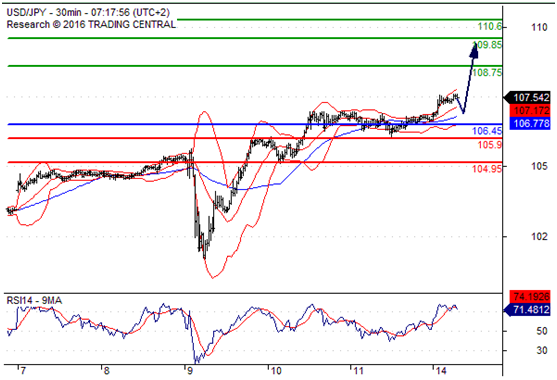557x380 pixels.
Task: Click the red 107.172 price tag
Action: pyautogui.click(x=530, y=110)
